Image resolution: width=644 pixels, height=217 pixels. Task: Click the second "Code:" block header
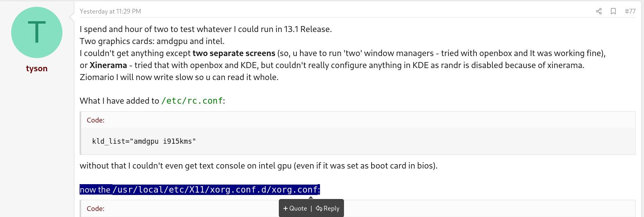click(96, 209)
